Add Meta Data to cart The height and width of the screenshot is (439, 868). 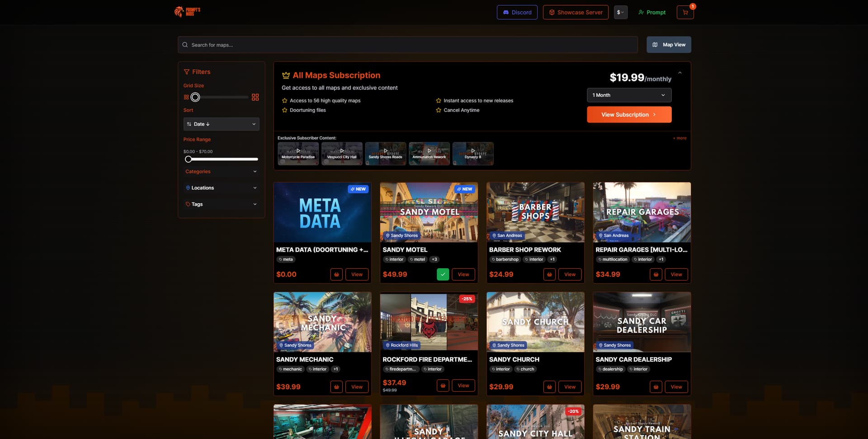[x=336, y=274]
